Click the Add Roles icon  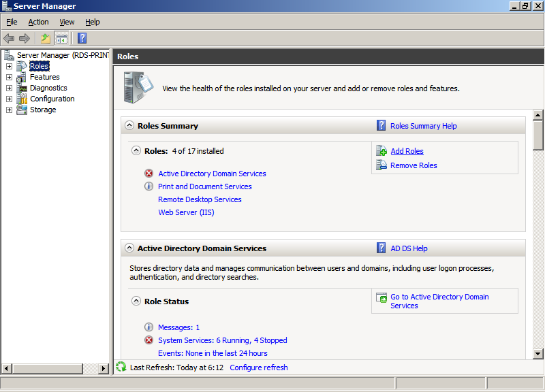381,151
